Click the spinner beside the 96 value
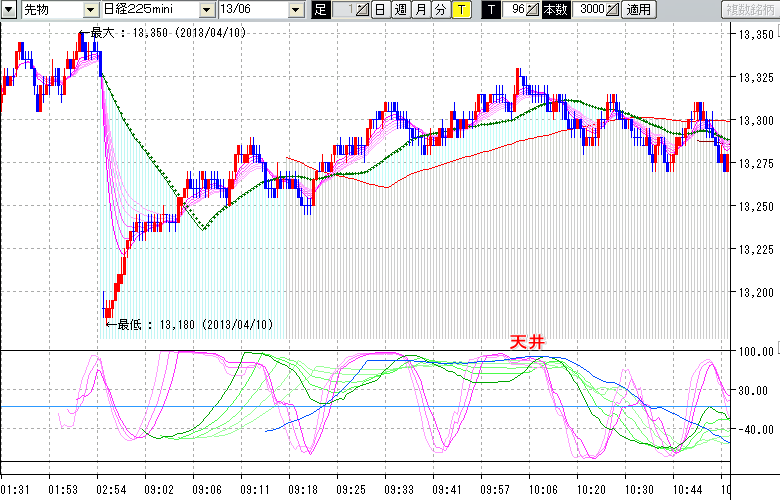Image resolution: width=780 pixels, height=500 pixels. click(533, 10)
